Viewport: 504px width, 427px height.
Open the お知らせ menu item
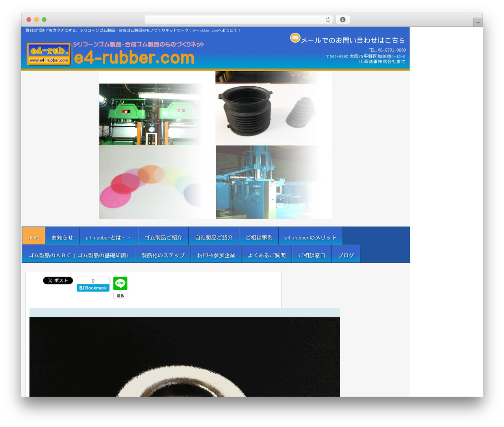coord(62,236)
